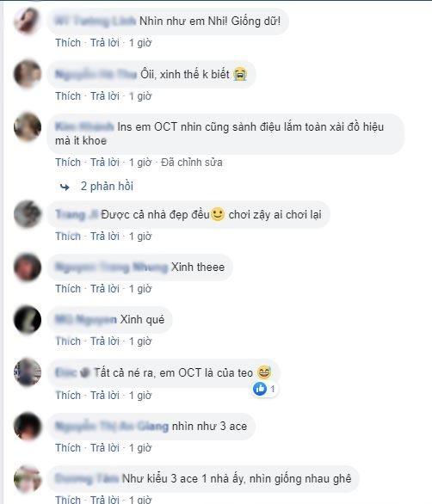Click 'Đã chỉnh sửa' on the Ins em OCT comment
Image resolution: width=432 pixels, height=504 pixels.
pyautogui.click(x=191, y=163)
